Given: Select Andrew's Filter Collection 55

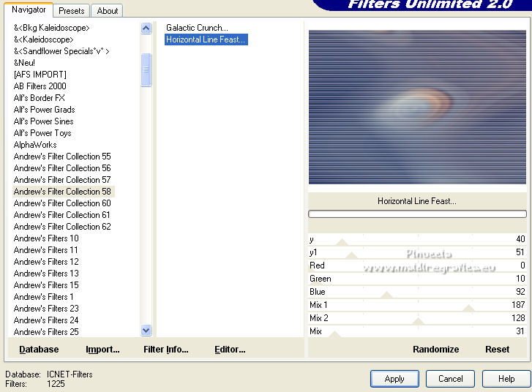Looking at the screenshot, I should point(62,157).
